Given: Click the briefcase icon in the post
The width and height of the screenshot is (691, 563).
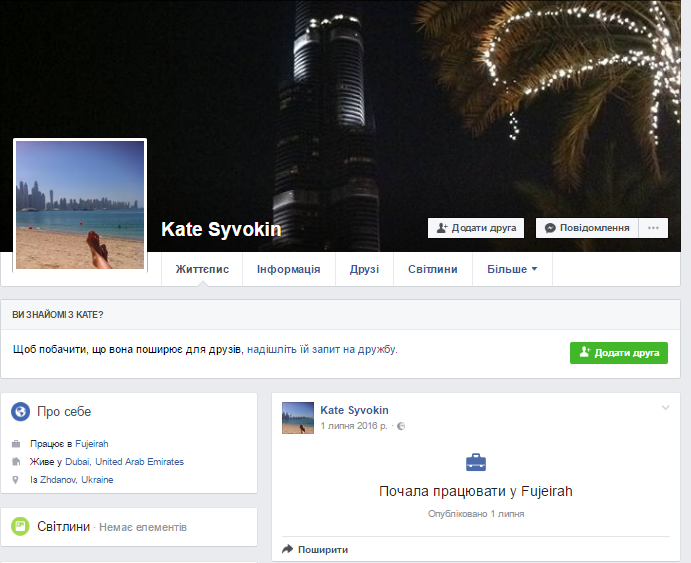Looking at the screenshot, I should pyautogui.click(x=476, y=462).
